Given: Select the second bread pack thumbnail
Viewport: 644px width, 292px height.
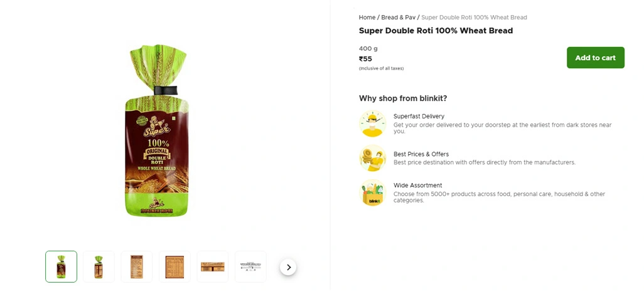Looking at the screenshot, I should [x=99, y=267].
